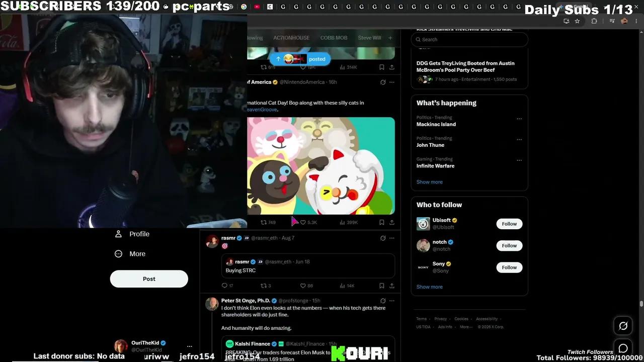Open options for Mackinac Island trend
644x362 pixels.
click(519, 119)
